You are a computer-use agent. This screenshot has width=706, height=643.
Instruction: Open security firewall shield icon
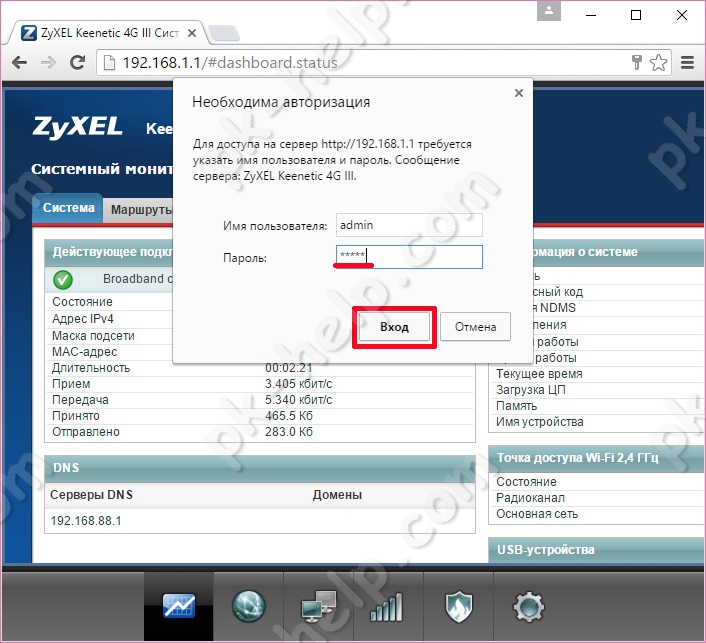coord(458,606)
